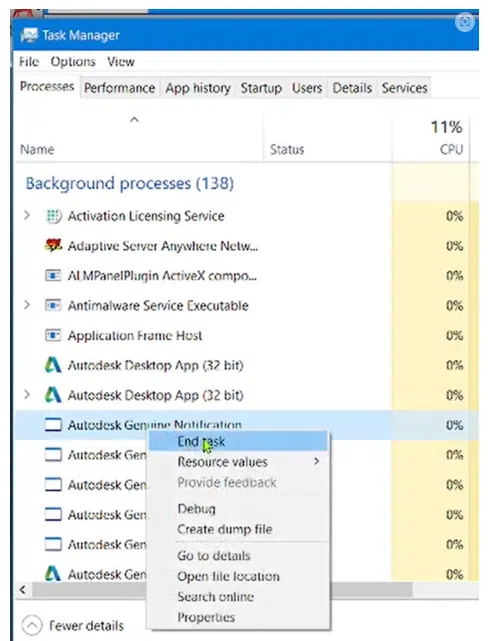Switch to the Startup tab
Viewport: 488px width, 641px height.
(261, 88)
